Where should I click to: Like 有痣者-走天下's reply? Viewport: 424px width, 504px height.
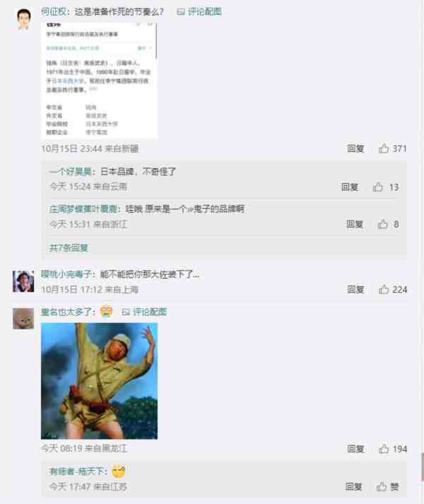coord(388,486)
